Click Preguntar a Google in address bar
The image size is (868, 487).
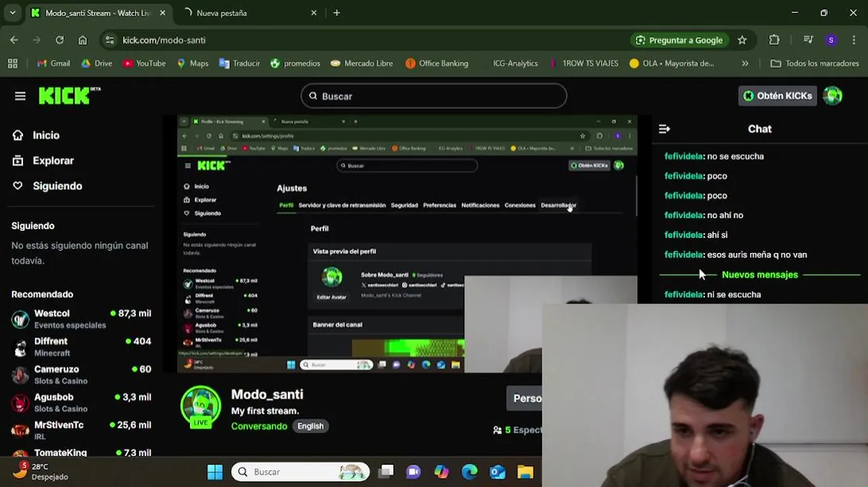pyautogui.click(x=679, y=40)
